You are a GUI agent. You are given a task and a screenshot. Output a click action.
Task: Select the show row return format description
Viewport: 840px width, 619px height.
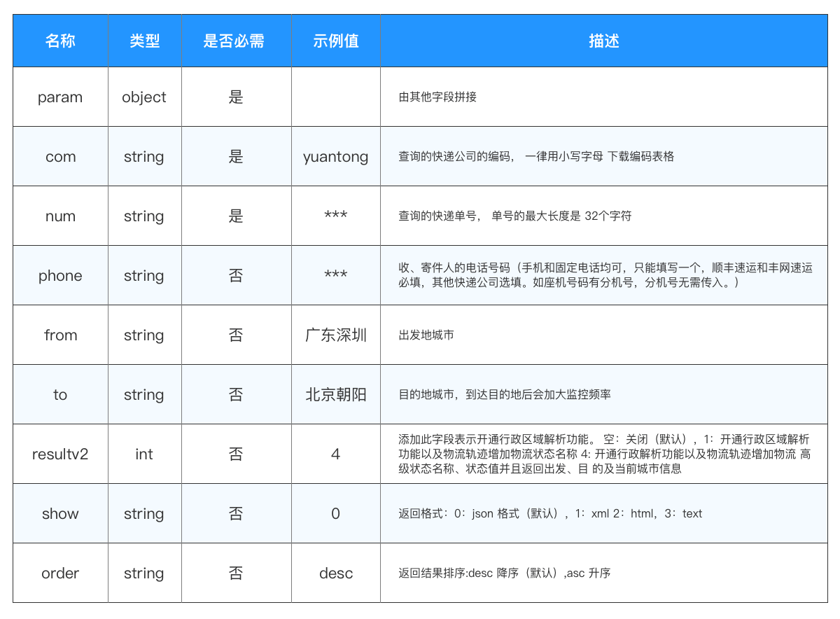pos(550,514)
